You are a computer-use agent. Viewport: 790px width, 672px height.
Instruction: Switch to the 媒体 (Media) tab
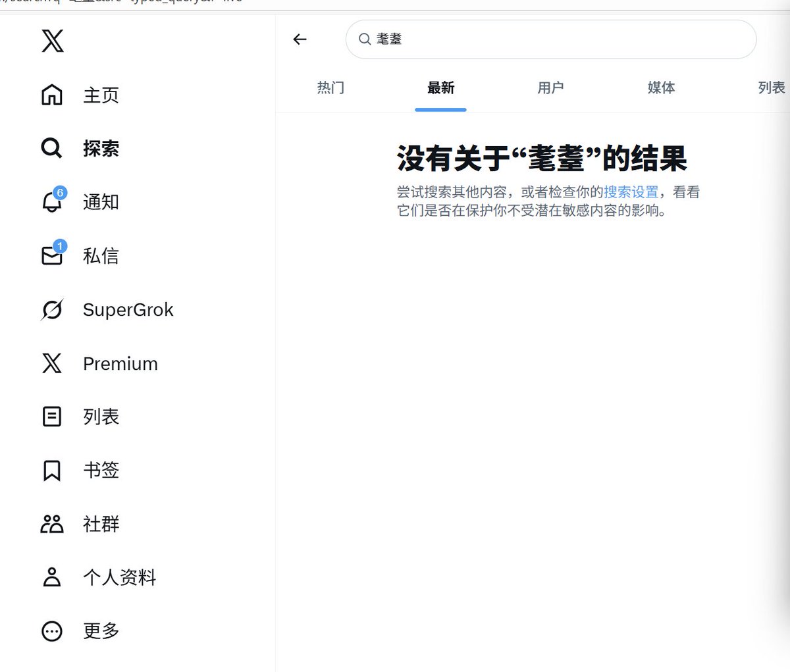(x=661, y=88)
